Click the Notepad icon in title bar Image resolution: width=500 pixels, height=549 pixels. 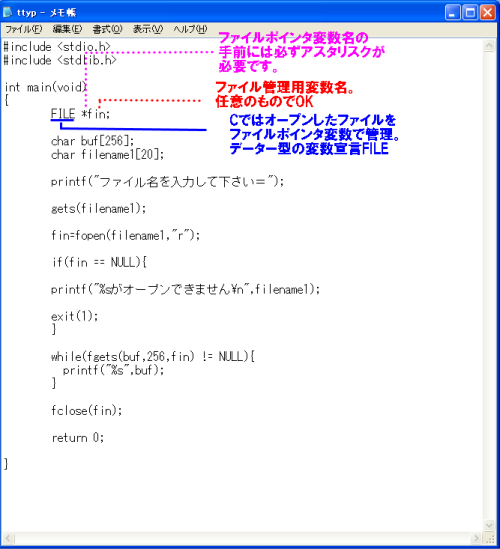click(7, 12)
